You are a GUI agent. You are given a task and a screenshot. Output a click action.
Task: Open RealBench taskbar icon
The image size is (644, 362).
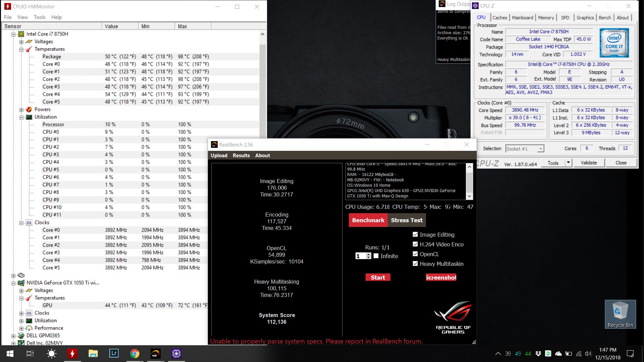pyautogui.click(x=155, y=354)
